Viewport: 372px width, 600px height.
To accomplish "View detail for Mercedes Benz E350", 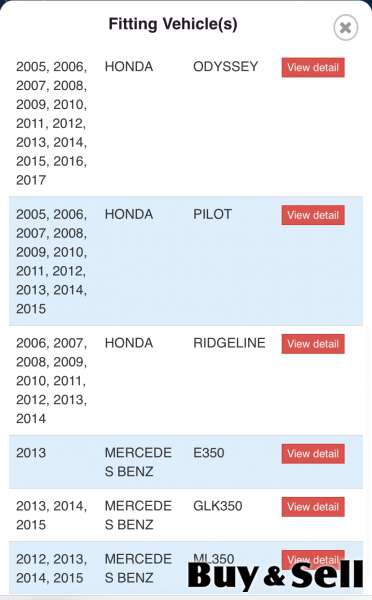I will 313,454.
